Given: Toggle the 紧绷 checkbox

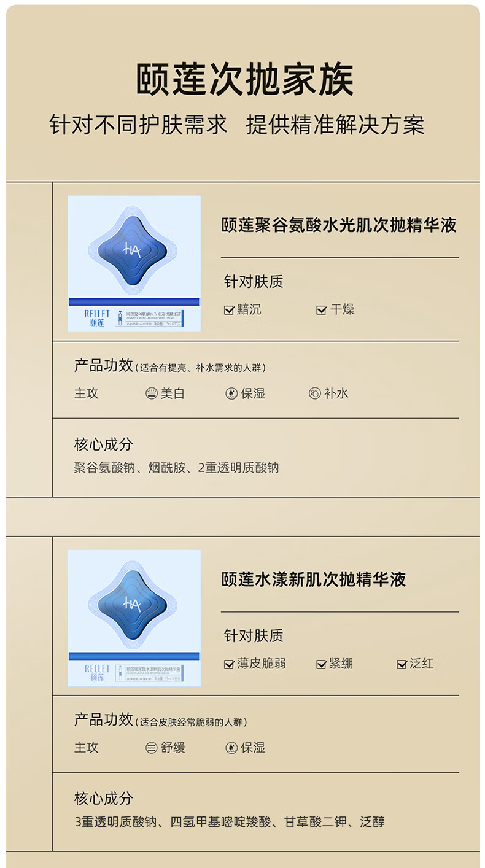Looking at the screenshot, I should tap(321, 664).
